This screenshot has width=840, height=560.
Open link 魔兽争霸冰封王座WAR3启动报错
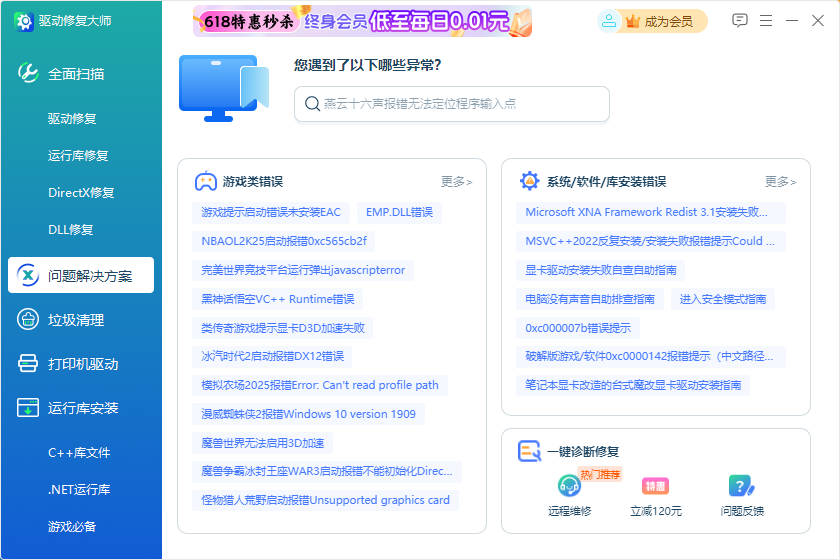(327, 472)
